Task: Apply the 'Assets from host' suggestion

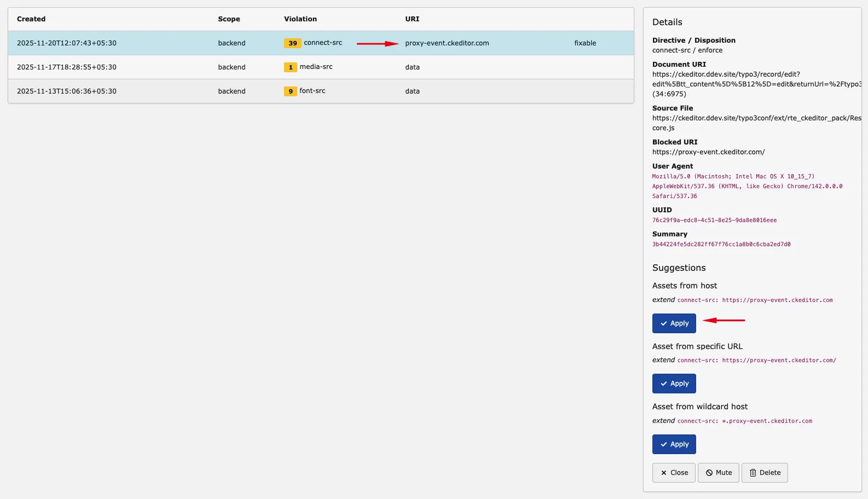Action: tap(674, 323)
